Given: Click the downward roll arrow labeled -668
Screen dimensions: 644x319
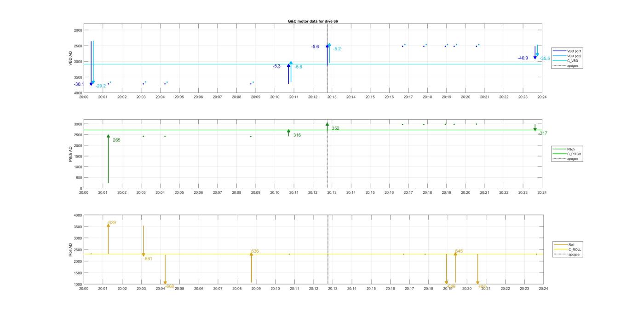Looking at the screenshot, I should 165,270.
